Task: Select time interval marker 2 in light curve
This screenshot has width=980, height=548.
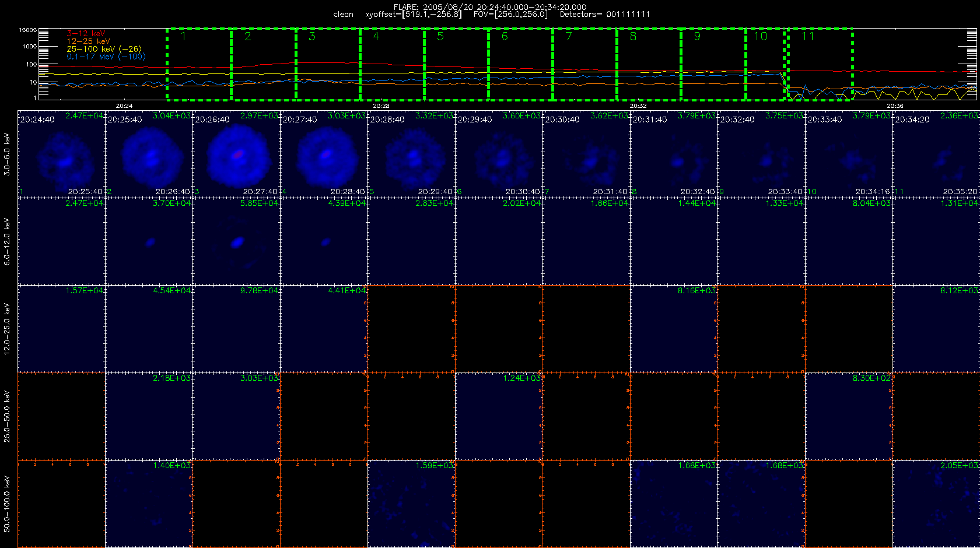Action: tap(248, 36)
